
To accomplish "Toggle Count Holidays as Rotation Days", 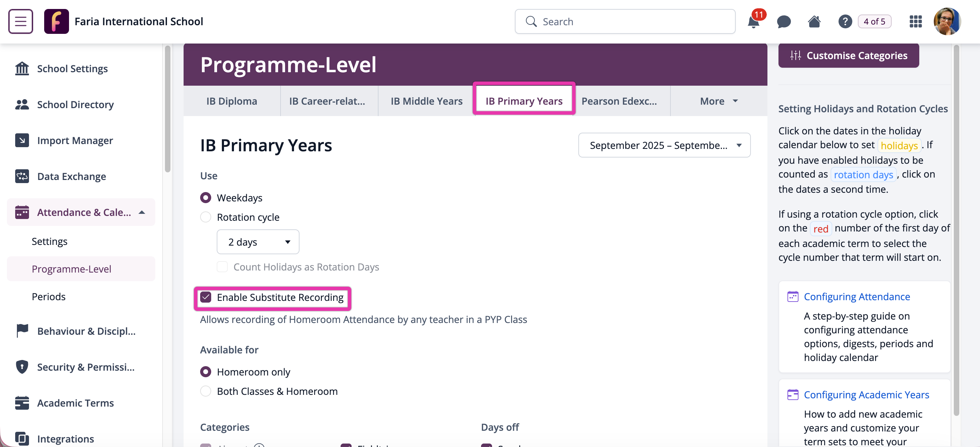I will click(222, 267).
